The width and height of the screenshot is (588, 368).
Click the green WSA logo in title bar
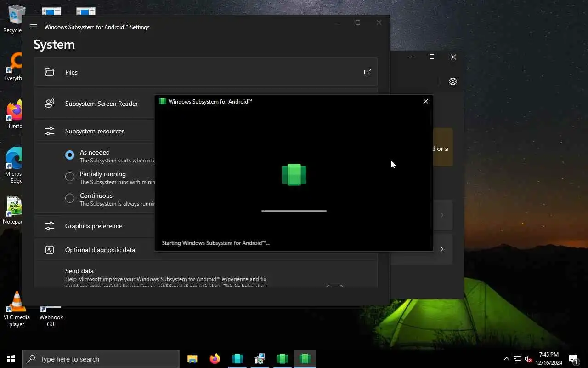click(162, 101)
